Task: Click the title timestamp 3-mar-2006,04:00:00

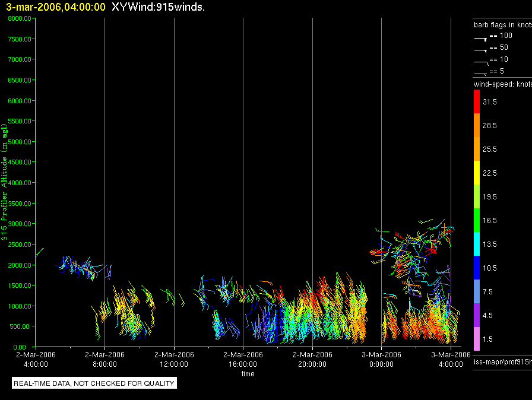Action: [56, 7]
